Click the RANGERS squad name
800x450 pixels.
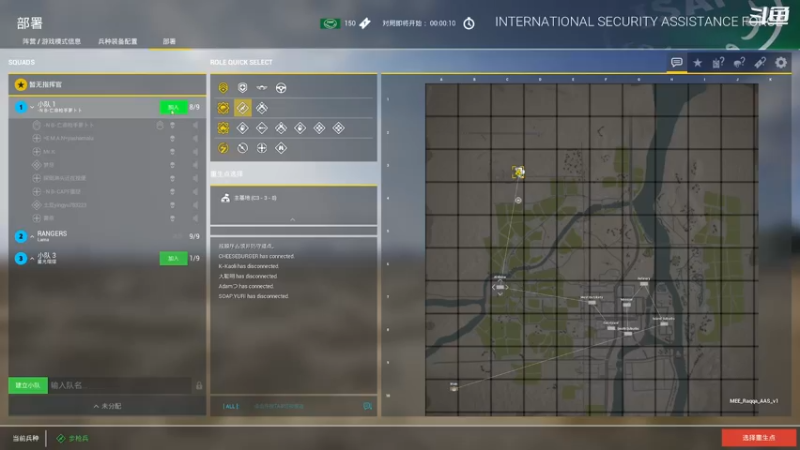point(52,233)
